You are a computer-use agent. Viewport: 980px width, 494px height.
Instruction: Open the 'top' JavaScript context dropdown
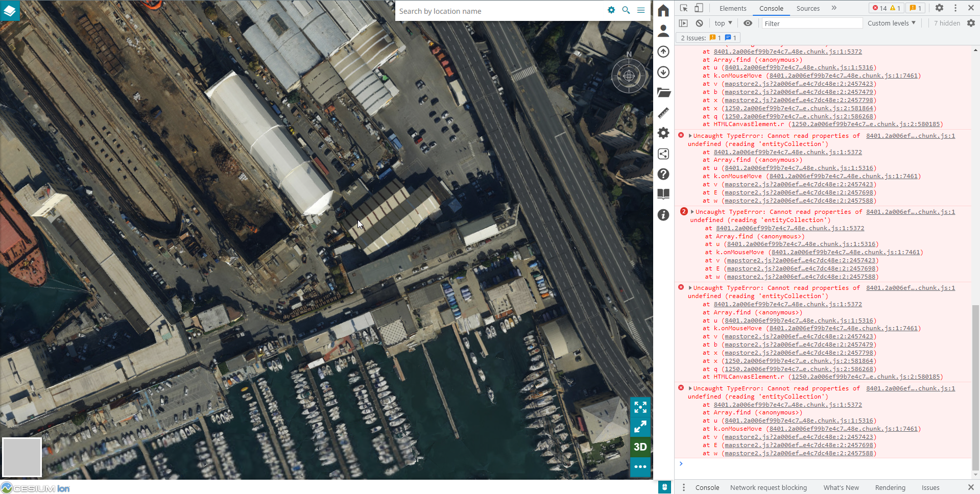tap(723, 23)
